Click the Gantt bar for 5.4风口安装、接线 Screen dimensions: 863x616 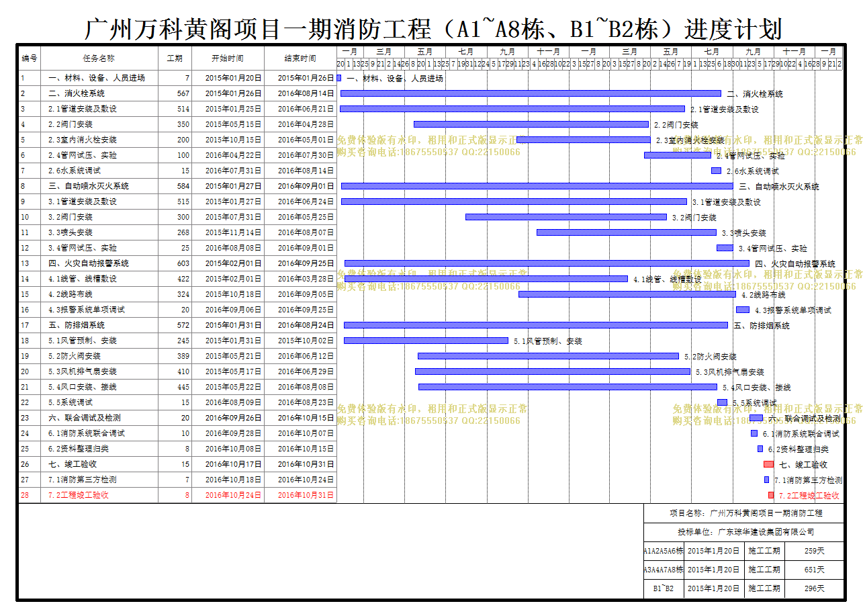[x=567, y=387]
